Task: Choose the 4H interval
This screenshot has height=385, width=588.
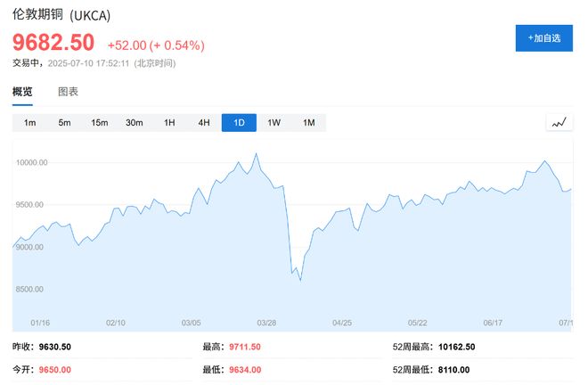Action: pyautogui.click(x=204, y=122)
